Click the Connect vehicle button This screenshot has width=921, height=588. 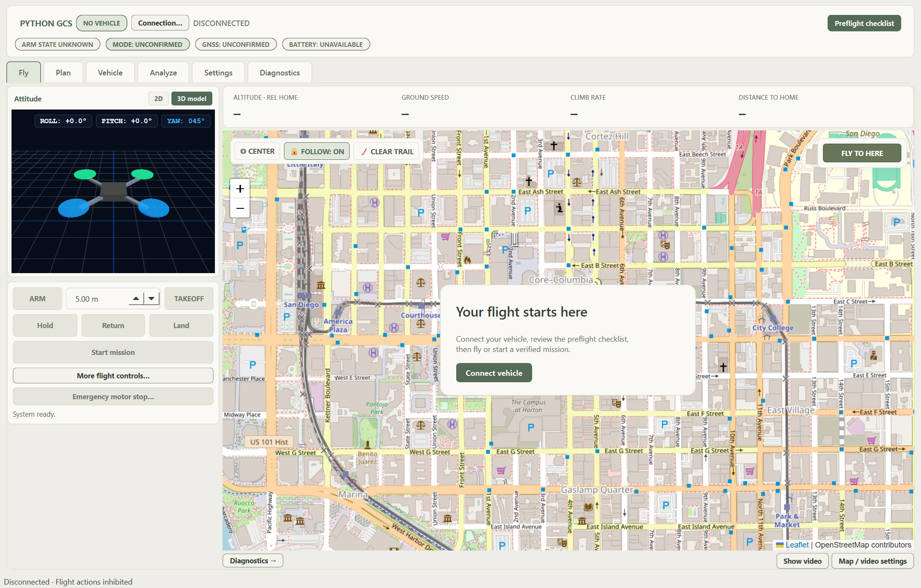494,373
